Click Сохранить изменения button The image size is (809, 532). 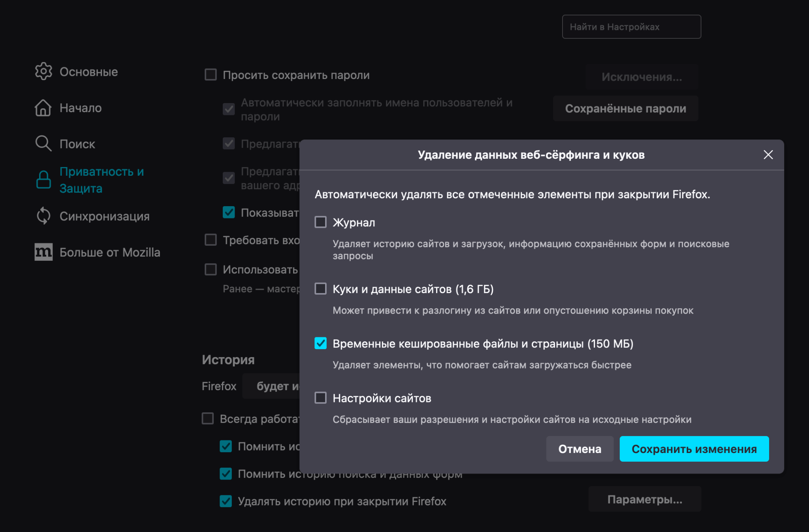pyautogui.click(x=694, y=449)
